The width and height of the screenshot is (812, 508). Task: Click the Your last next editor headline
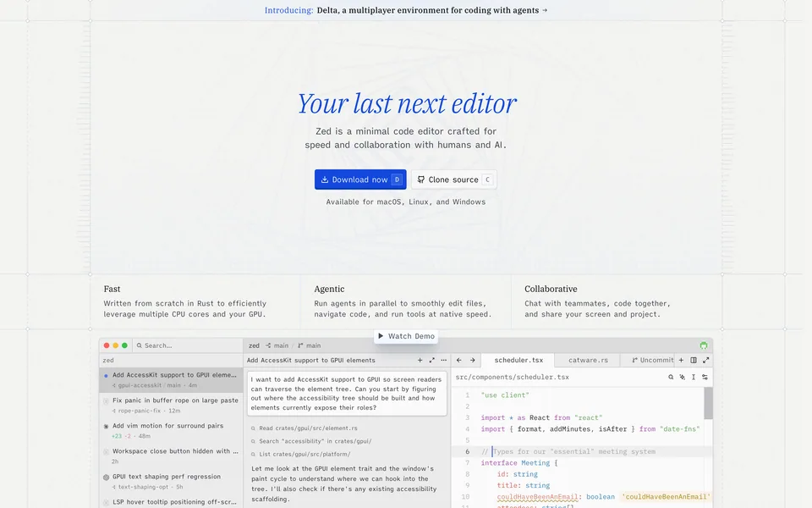click(x=407, y=103)
